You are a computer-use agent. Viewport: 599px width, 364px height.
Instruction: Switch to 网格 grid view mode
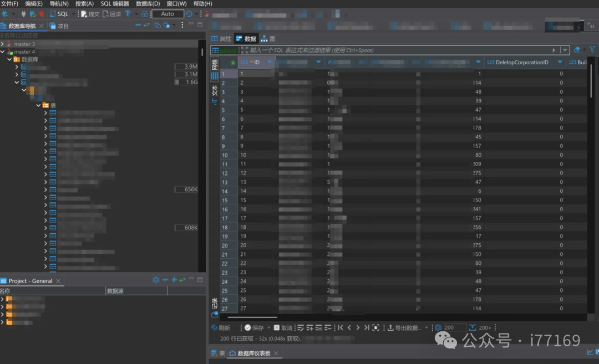coord(215,70)
